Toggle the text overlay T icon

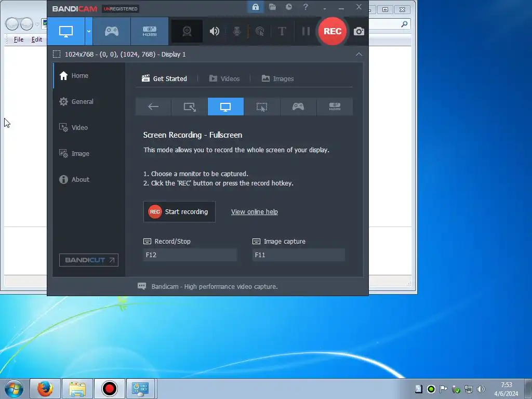pyautogui.click(x=282, y=31)
